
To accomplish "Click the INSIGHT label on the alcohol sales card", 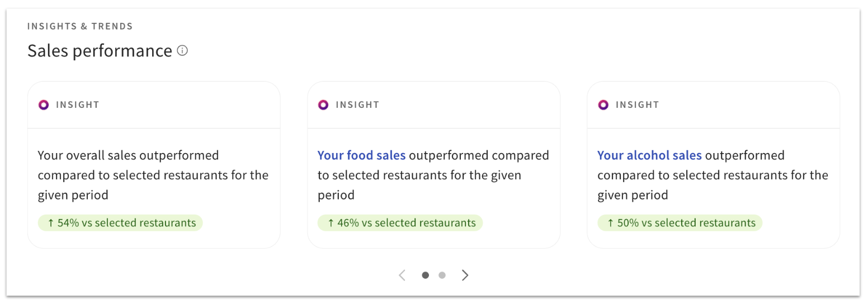I will click(x=637, y=104).
